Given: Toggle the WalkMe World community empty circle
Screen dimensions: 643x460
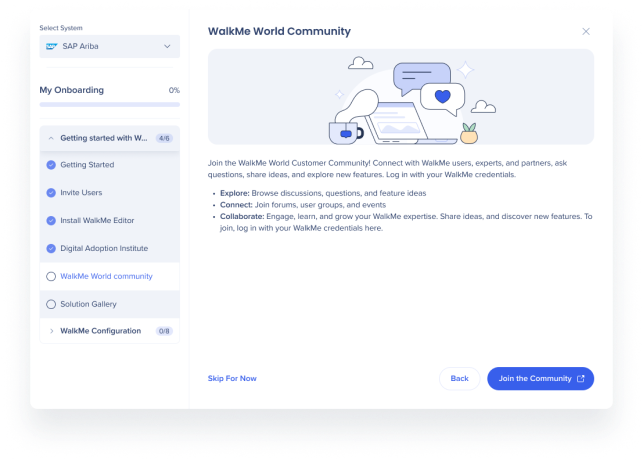Looking at the screenshot, I should coord(51,276).
